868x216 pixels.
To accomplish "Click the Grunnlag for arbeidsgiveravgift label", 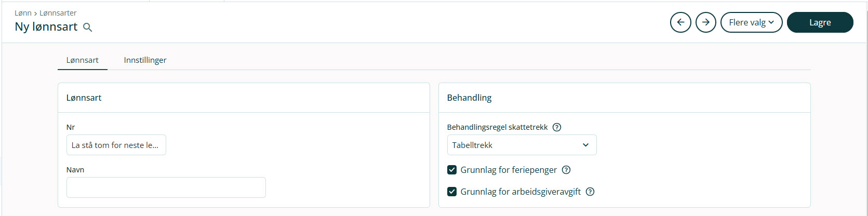I will pyautogui.click(x=520, y=192).
